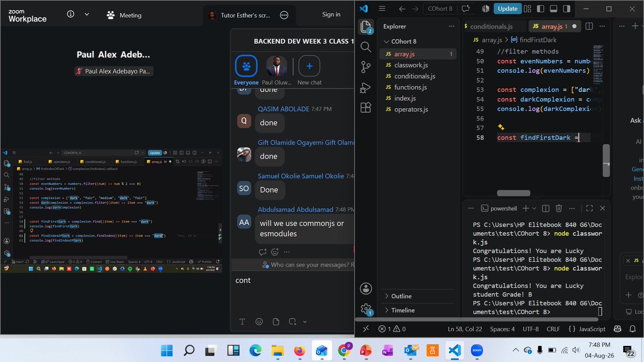Change the UTF-8 encoding in status bar
This screenshot has width=644, height=362.
point(530,329)
